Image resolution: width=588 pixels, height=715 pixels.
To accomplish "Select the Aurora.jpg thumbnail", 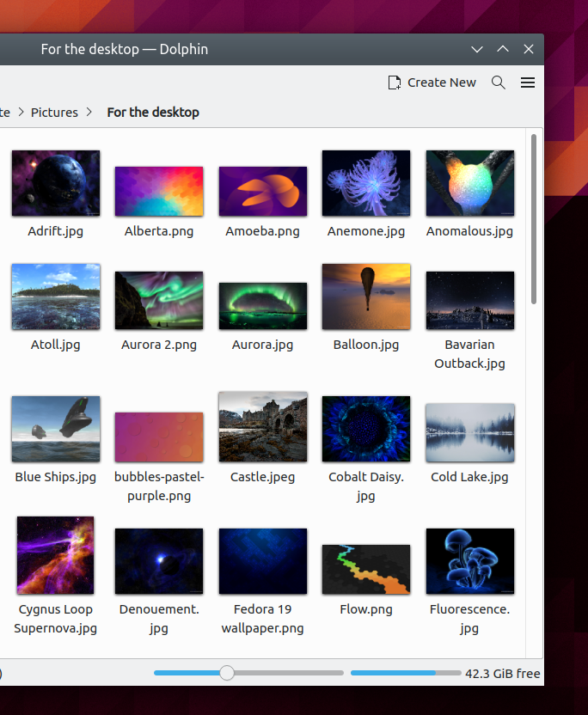I will point(263,306).
